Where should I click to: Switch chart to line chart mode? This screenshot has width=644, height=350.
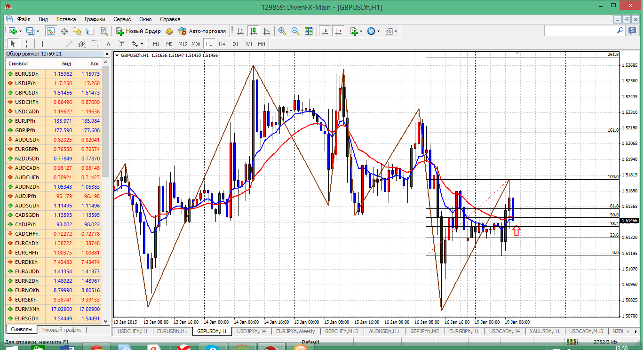(x=267, y=31)
